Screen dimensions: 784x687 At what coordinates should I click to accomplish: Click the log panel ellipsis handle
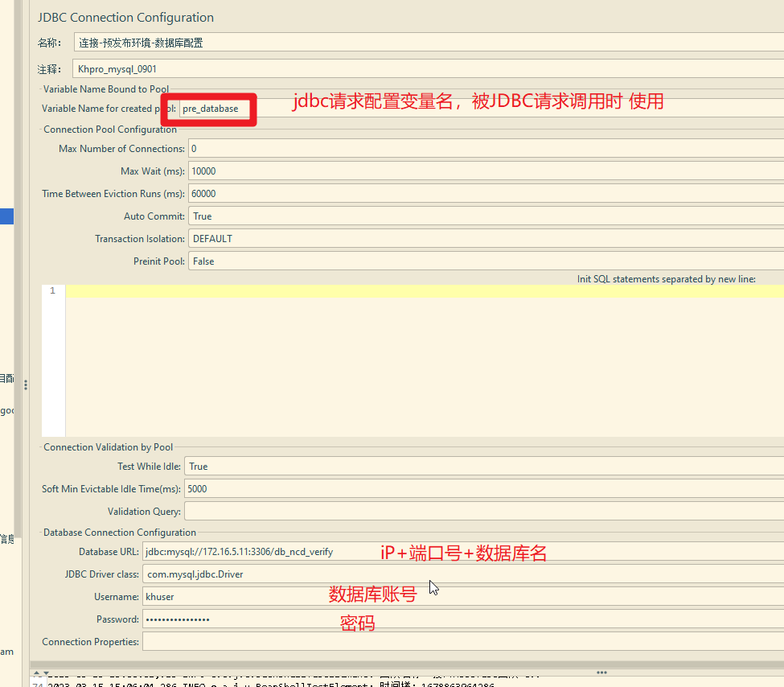pos(601,673)
